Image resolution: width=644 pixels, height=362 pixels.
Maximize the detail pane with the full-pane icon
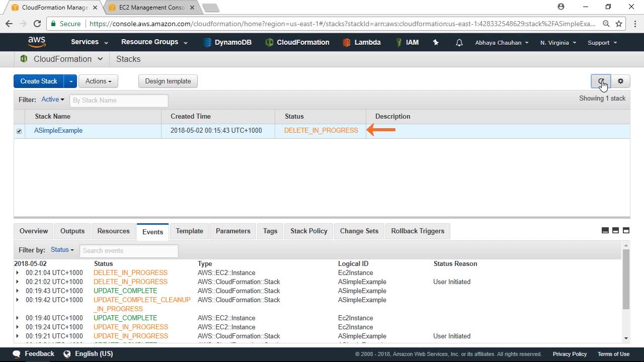click(x=626, y=230)
